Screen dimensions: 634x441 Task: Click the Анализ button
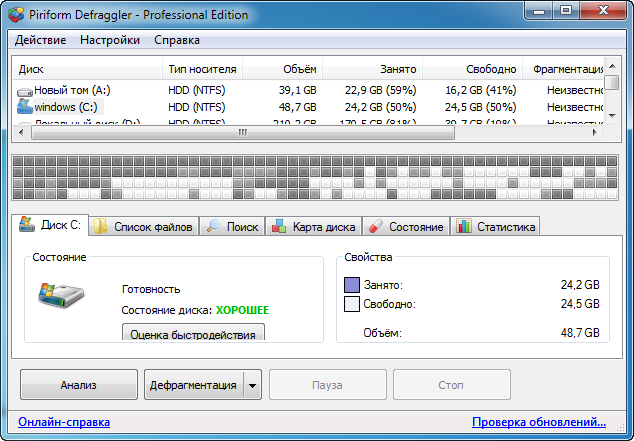click(79, 385)
